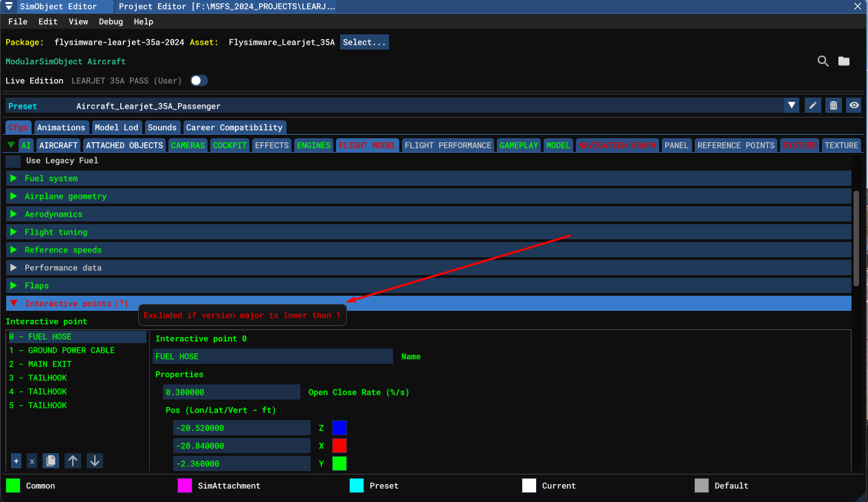Image resolution: width=868 pixels, height=502 pixels.
Task: Expand the Reference speeds section
Action: tap(428, 250)
